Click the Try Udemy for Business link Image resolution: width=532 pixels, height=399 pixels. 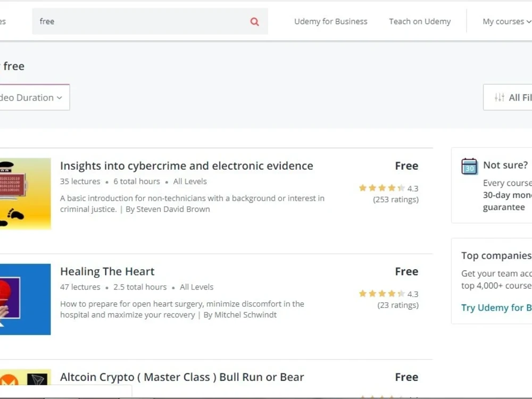[496, 307]
